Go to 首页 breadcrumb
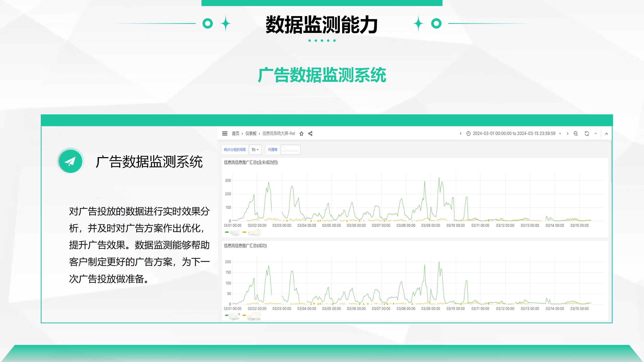644x362 pixels. point(235,134)
